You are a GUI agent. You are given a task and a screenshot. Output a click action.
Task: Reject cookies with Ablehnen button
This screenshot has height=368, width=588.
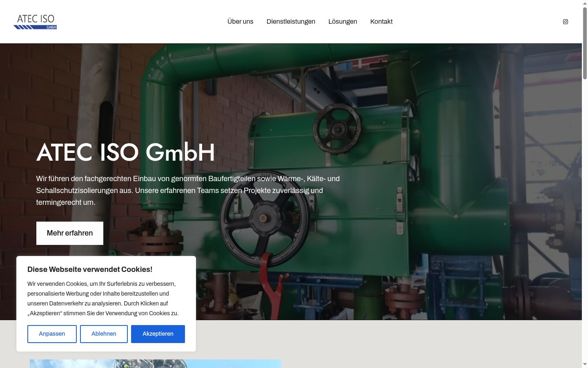(x=104, y=334)
